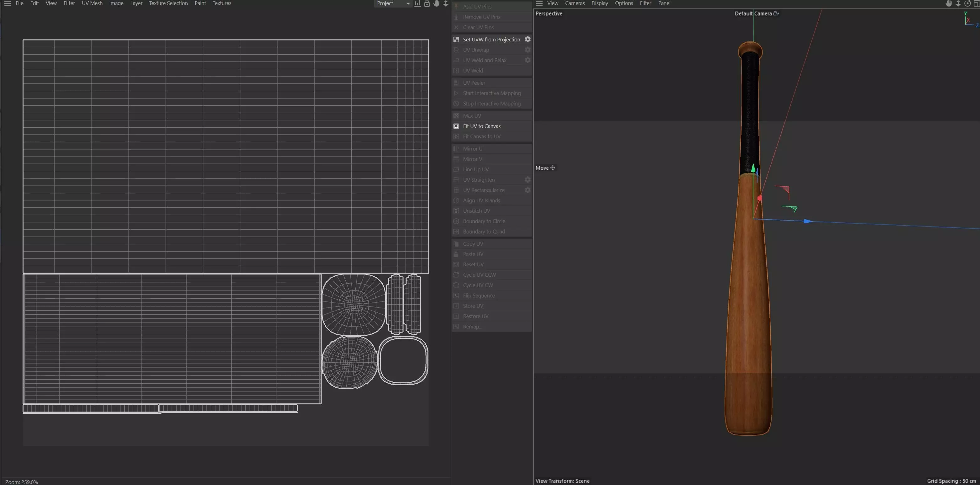Image resolution: width=980 pixels, height=485 pixels.
Task: Click Fit UV to Canvas command
Action: tap(482, 126)
